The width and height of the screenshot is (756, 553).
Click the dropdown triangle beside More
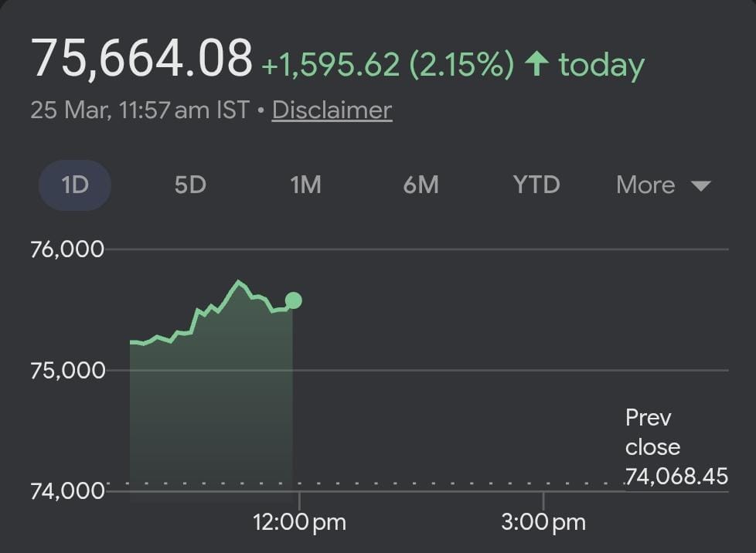700,186
